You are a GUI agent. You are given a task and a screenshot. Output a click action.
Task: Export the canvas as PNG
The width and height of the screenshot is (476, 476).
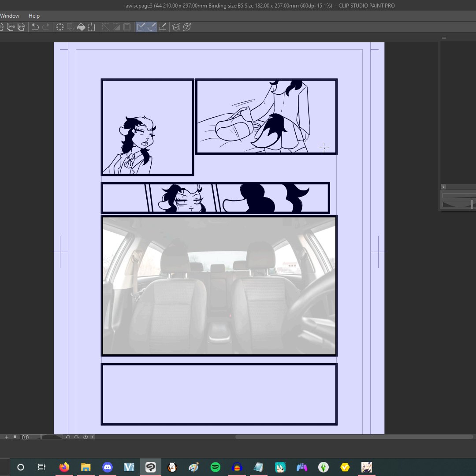pyautogui.click(x=11, y=27)
